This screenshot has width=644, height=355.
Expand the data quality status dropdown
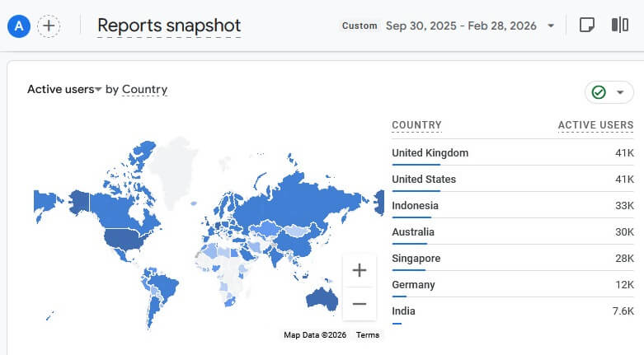[620, 92]
